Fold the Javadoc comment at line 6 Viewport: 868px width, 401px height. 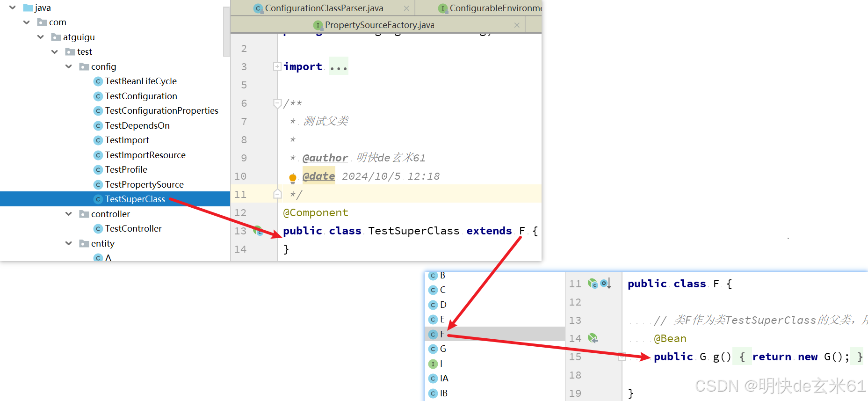[277, 103]
